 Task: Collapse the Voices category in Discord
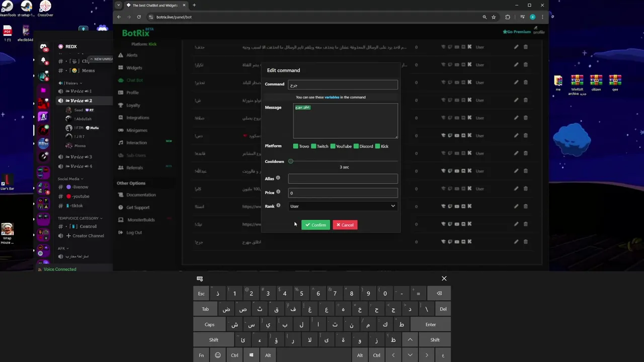70,83
